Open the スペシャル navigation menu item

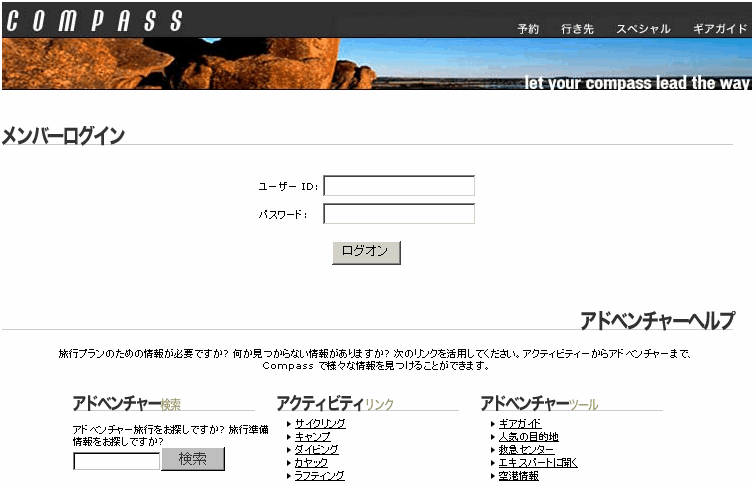[643, 29]
